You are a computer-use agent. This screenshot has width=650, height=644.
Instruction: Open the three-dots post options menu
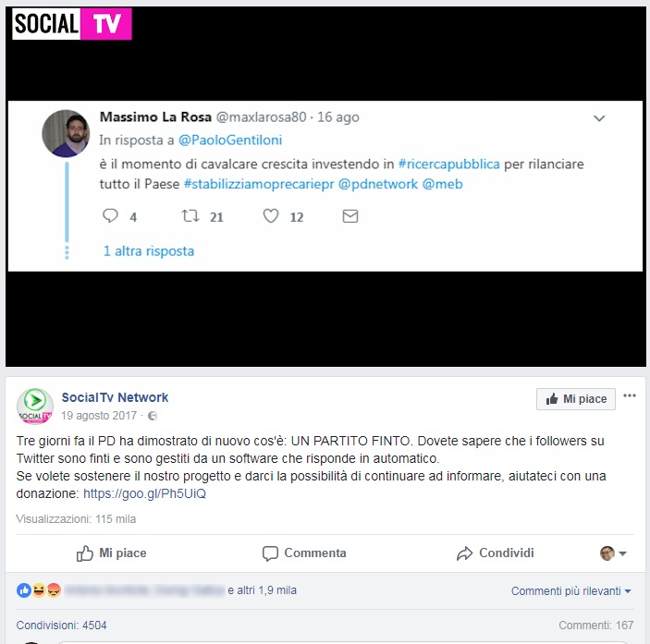point(630,395)
